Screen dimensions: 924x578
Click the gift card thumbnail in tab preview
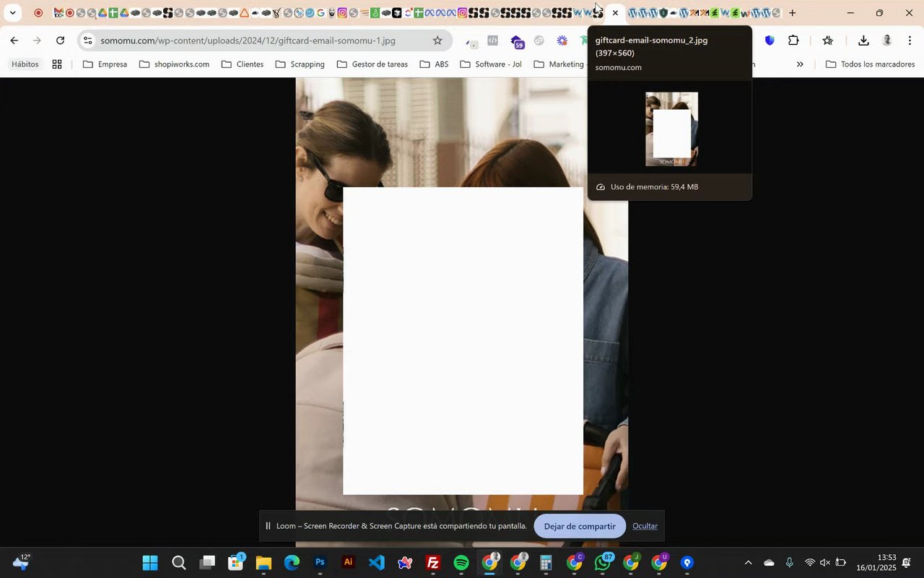pos(671,129)
